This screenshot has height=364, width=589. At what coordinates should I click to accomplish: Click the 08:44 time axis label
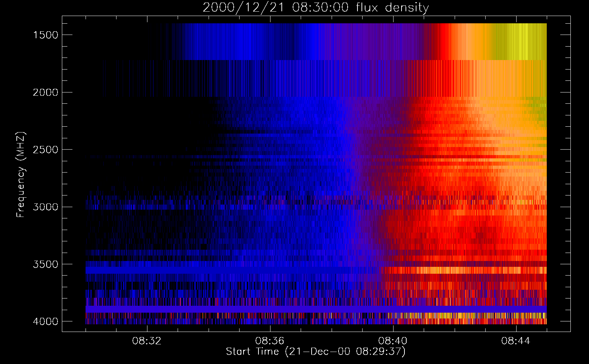[516, 341]
